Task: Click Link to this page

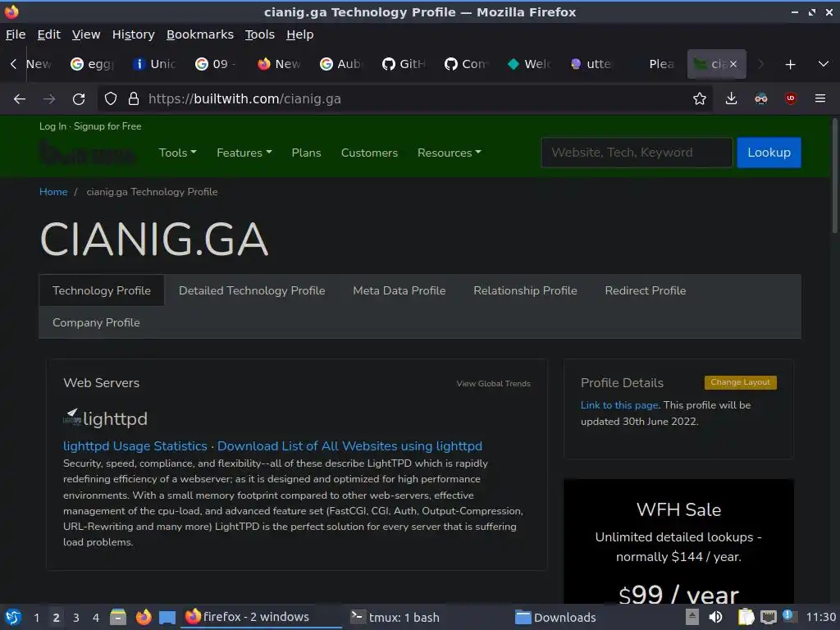Action: point(619,405)
